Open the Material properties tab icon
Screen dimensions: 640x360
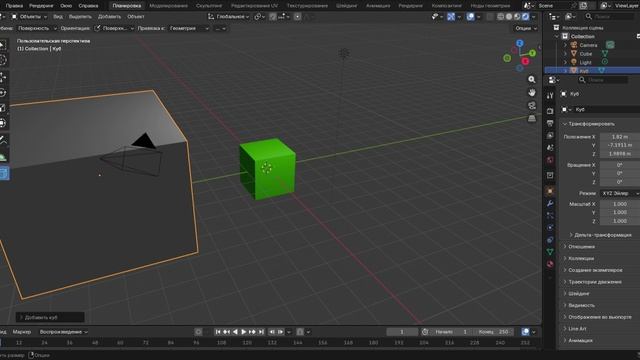pos(550,264)
